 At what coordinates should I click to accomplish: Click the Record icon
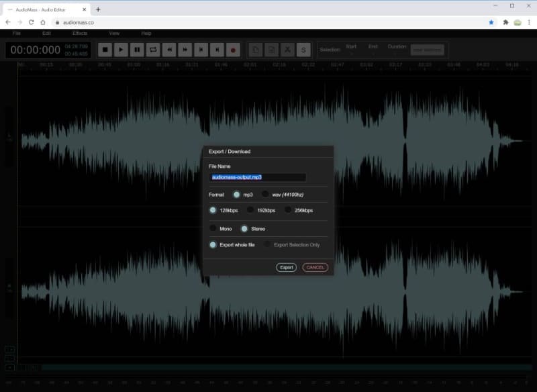[x=232, y=50]
